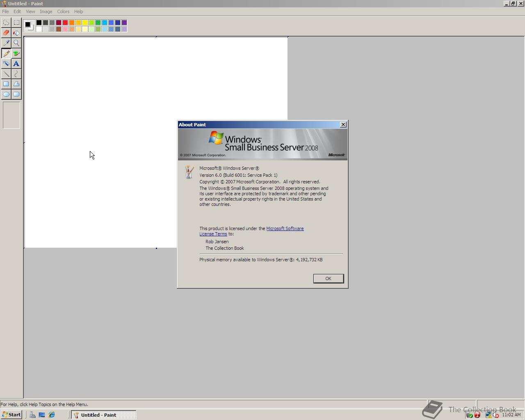Pick the brown color swatch
Image resolution: width=525 pixels, height=420 pixels.
pyautogui.click(x=59, y=29)
